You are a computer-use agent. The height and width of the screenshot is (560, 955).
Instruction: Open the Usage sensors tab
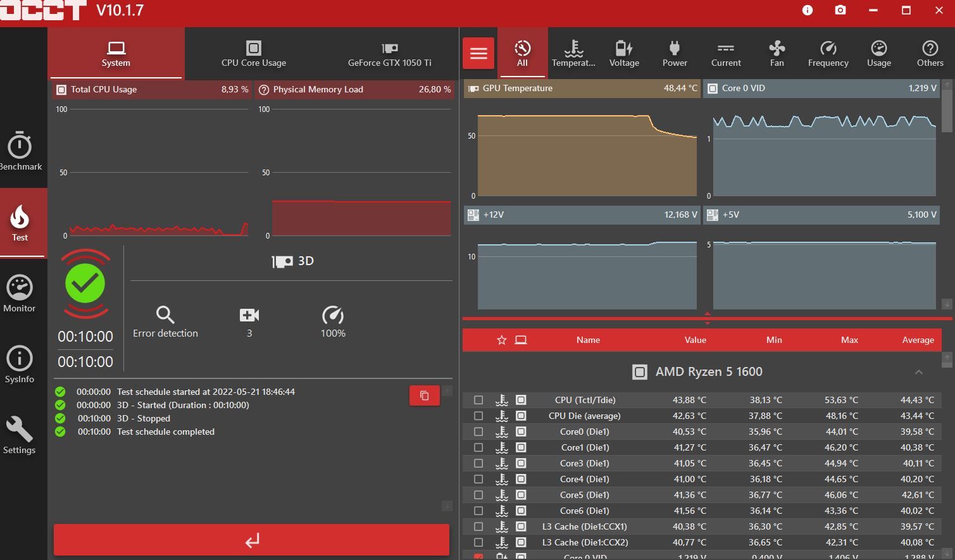[x=879, y=53]
